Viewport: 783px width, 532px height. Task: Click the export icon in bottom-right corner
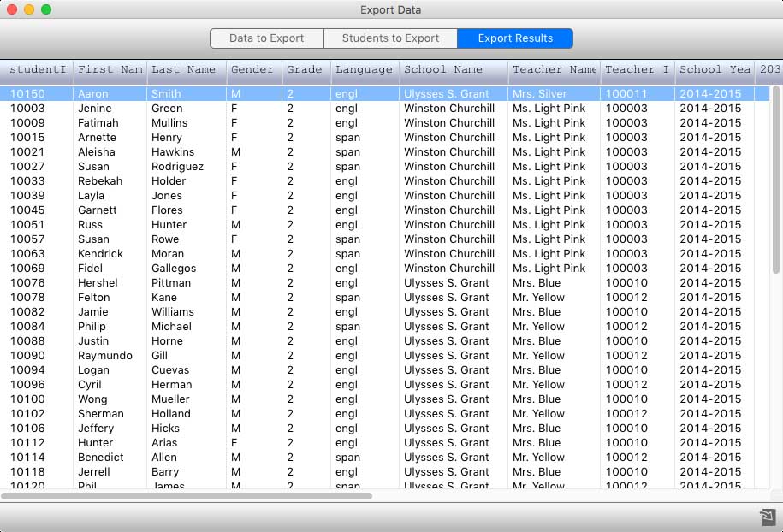click(x=768, y=517)
